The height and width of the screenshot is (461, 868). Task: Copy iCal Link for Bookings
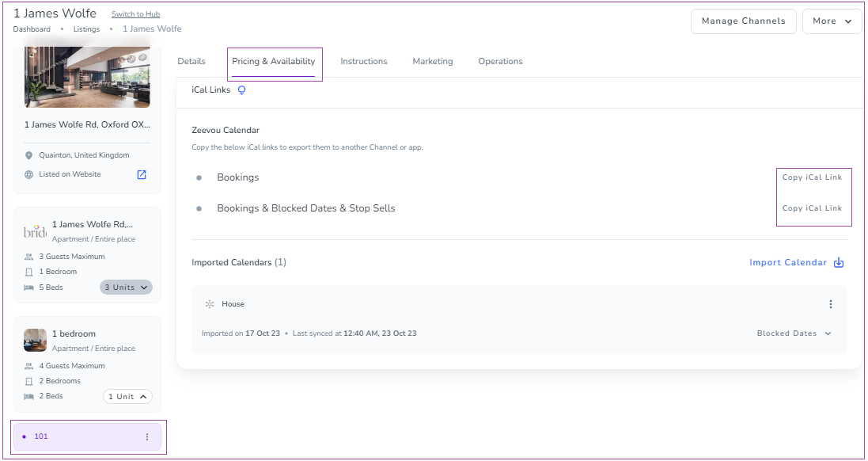point(812,177)
